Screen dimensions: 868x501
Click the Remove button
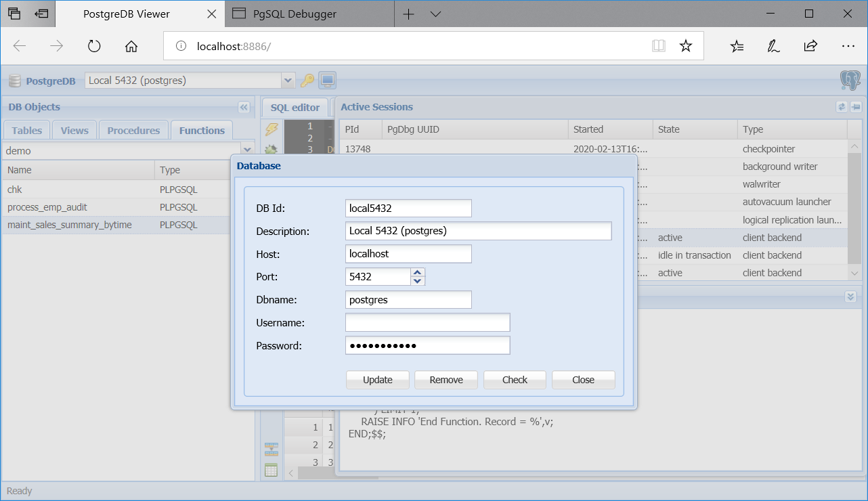pyautogui.click(x=446, y=380)
